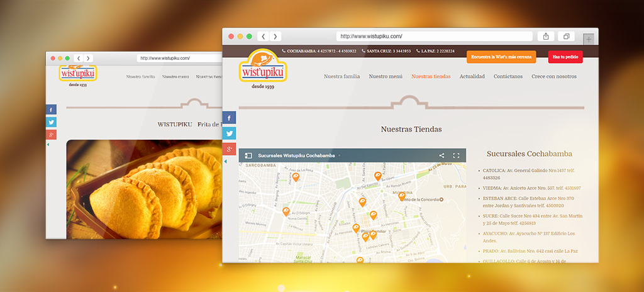Click the share icon on map header
Viewport: 644px width, 292px height.
pos(441,155)
